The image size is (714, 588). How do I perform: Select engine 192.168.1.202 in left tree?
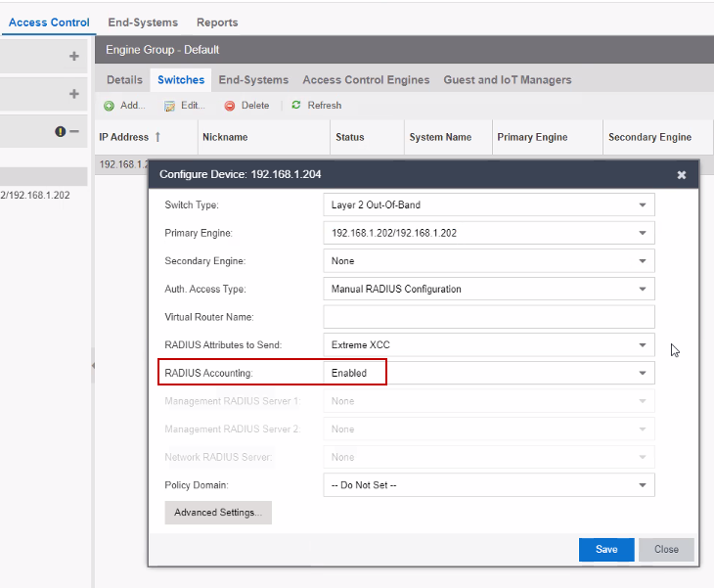point(35,195)
